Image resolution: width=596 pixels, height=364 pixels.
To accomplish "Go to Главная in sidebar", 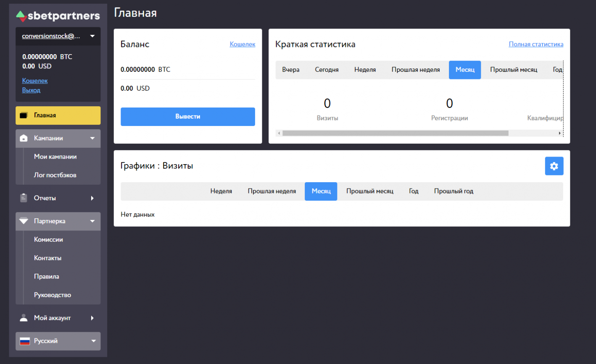I will pos(58,115).
